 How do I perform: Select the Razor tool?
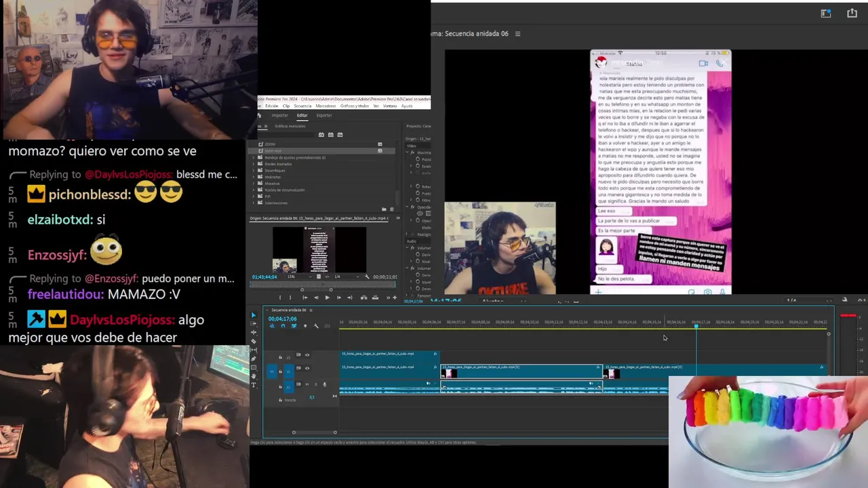pyautogui.click(x=254, y=342)
